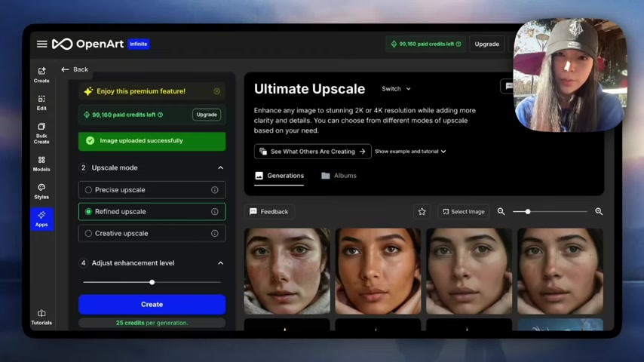Click the enhancement level slider handle
The image size is (644, 362).
152,282
